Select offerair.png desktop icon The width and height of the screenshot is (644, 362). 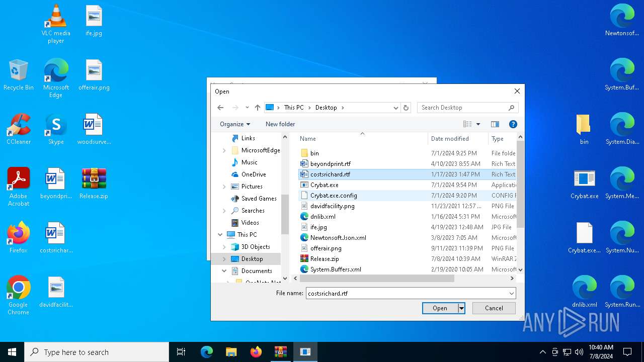[x=94, y=74]
